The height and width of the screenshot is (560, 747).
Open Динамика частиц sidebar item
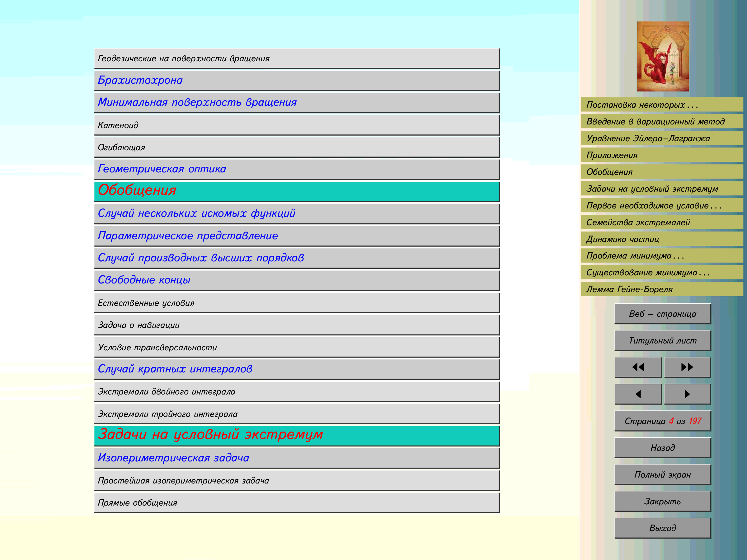622,239
